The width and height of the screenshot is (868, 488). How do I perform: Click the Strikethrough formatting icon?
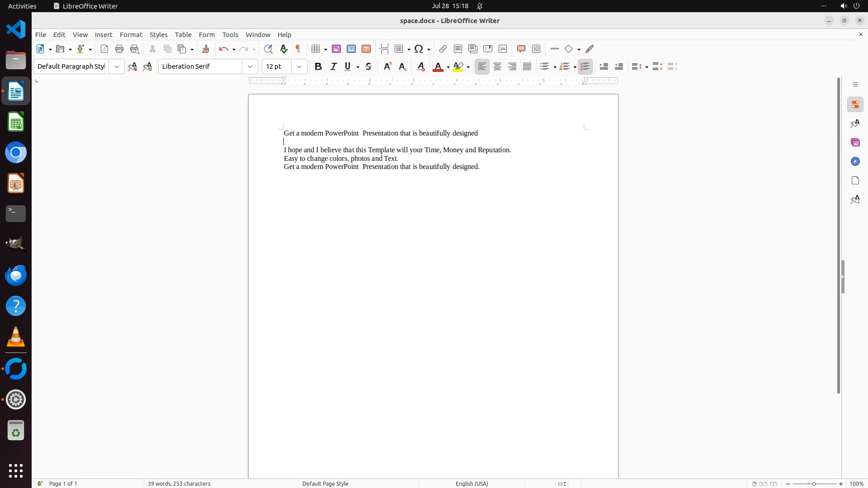click(368, 66)
